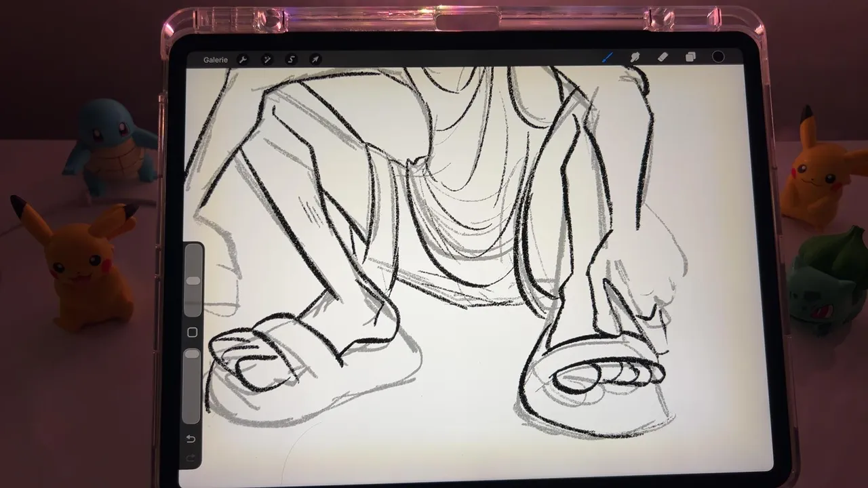This screenshot has width=868, height=488.
Task: Tap the square modify button in sidebar
Action: coord(192,332)
